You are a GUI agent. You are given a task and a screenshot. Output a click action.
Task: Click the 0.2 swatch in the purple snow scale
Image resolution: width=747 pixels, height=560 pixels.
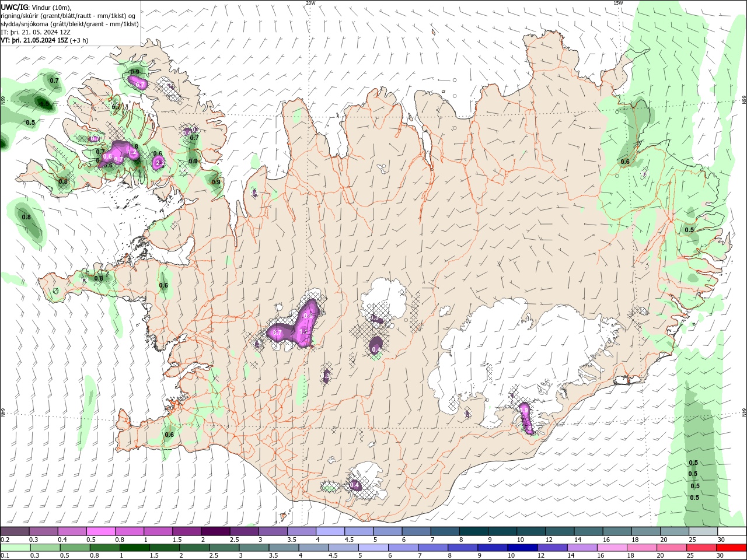(x=15, y=531)
